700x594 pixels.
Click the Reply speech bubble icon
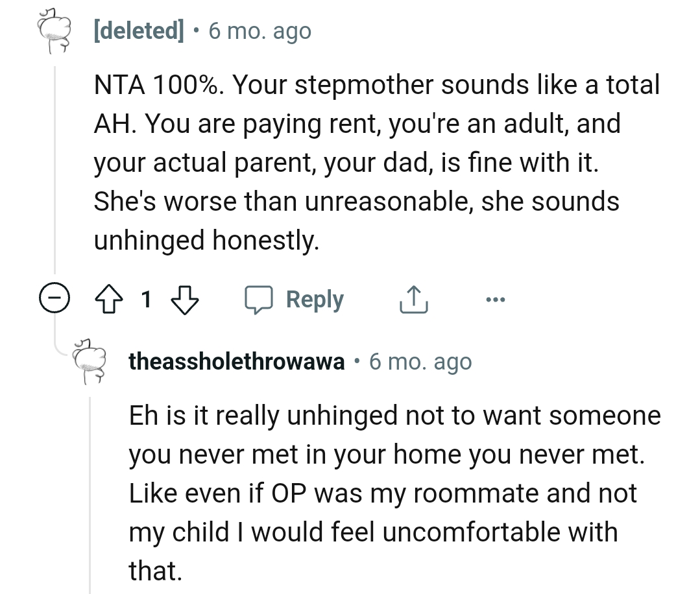[x=259, y=299]
